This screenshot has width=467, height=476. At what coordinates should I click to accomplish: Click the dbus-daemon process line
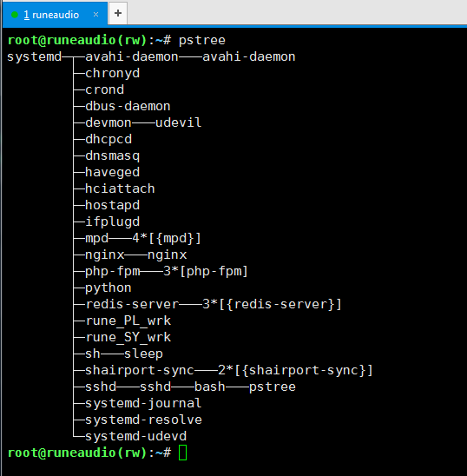[x=128, y=106]
